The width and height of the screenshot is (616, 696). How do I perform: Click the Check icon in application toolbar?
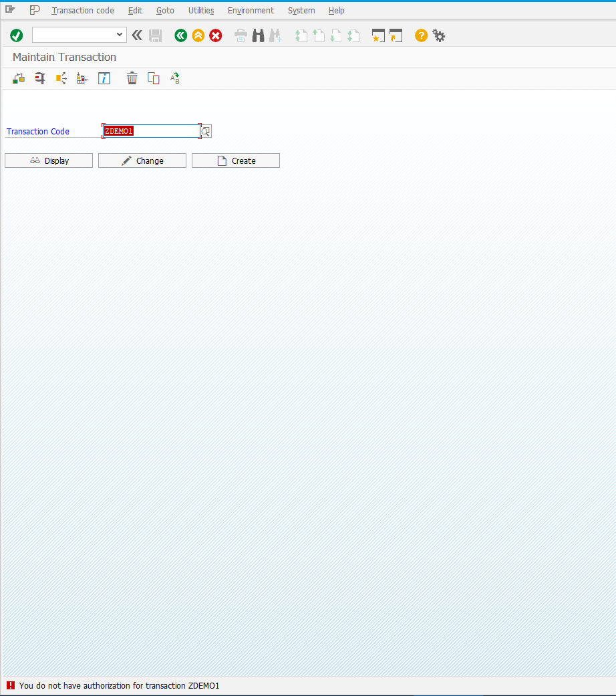click(x=19, y=79)
